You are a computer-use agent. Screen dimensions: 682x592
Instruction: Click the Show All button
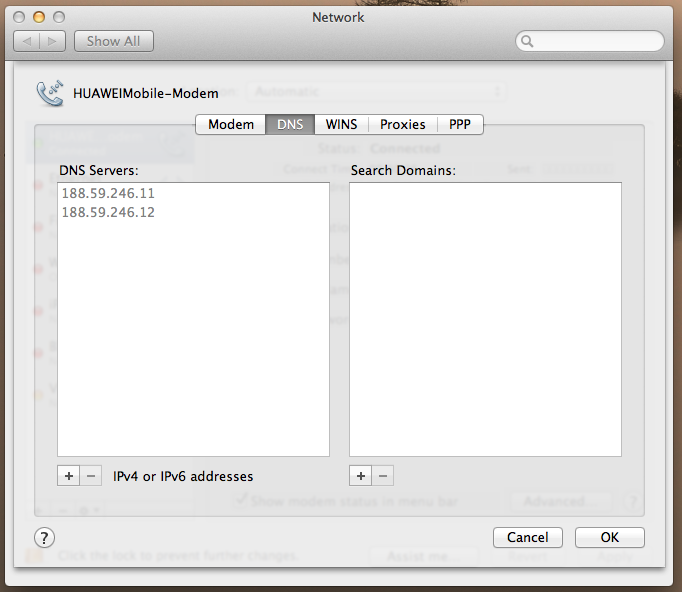pyautogui.click(x=114, y=41)
